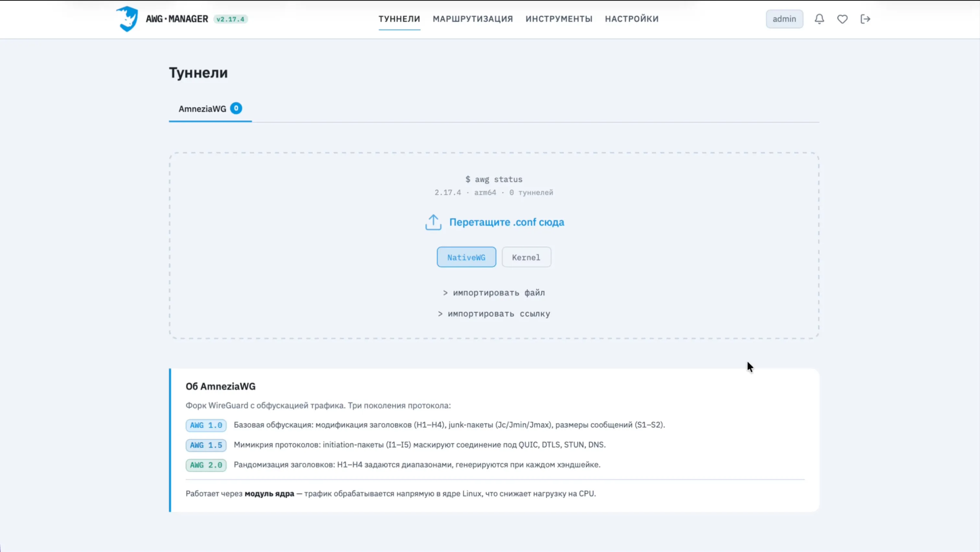Click 'Форк WireGuard с обфускацией трафика' line
This screenshot has height=552, width=980.
318,405
